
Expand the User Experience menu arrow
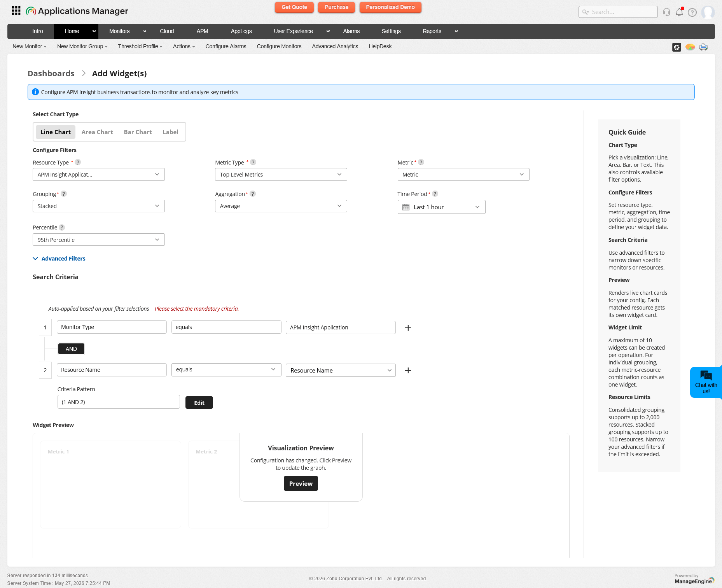328,31
